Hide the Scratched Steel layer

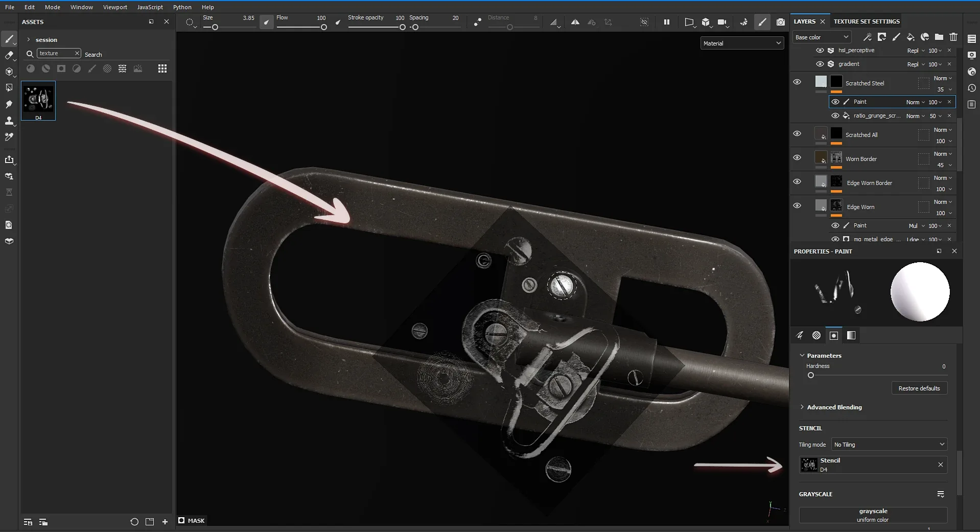pyautogui.click(x=797, y=82)
